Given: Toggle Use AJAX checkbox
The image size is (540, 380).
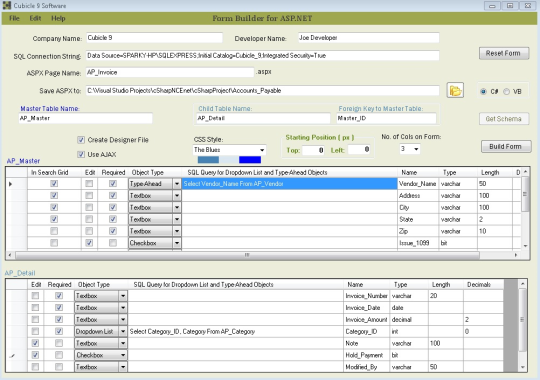Looking at the screenshot, I should (81, 154).
